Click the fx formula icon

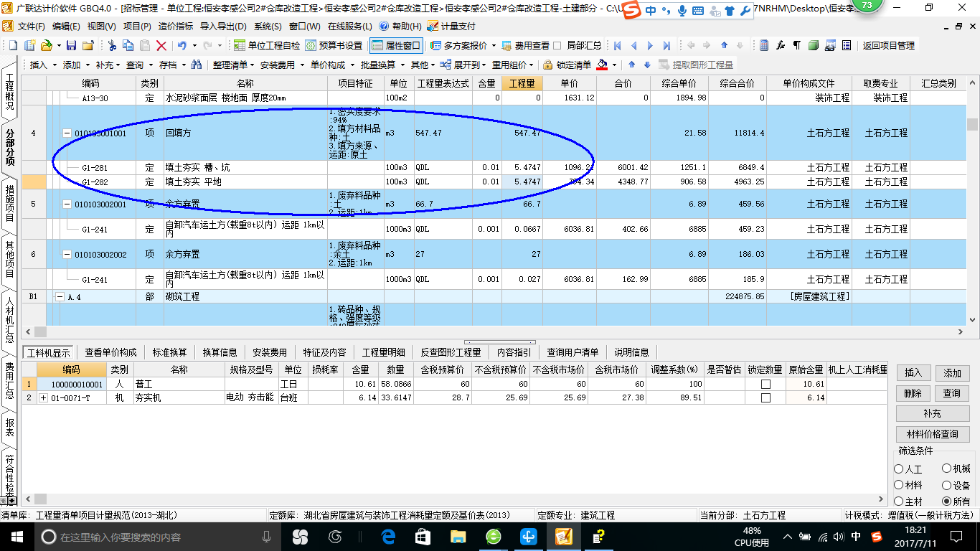tap(781, 45)
